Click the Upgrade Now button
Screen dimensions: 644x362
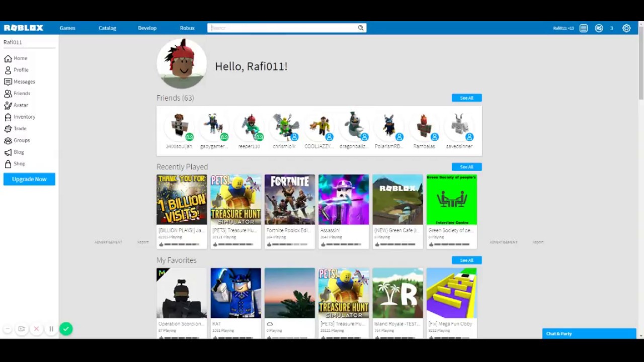pyautogui.click(x=29, y=179)
